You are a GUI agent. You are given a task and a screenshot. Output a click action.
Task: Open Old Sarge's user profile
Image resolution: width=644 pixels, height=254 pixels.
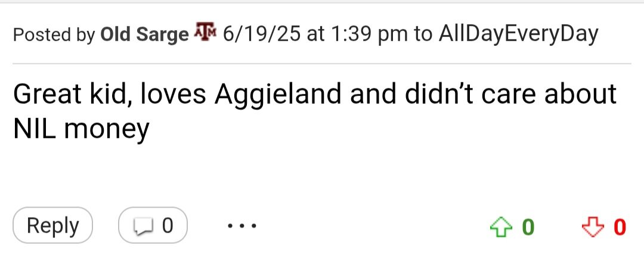(x=144, y=35)
